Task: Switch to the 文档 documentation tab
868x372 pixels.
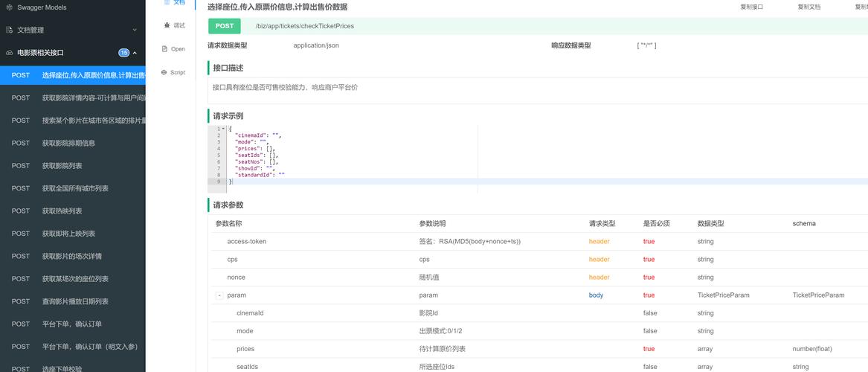Action: point(174,2)
